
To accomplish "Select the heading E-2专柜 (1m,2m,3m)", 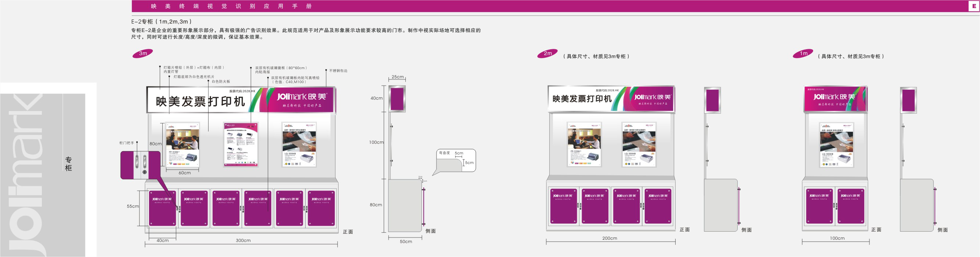I will 162,22.
